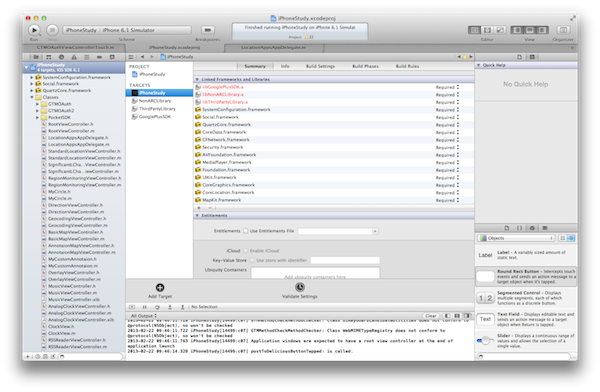Open the Search navigator icon
Viewport: 600px width, 392px height.
tap(61, 57)
